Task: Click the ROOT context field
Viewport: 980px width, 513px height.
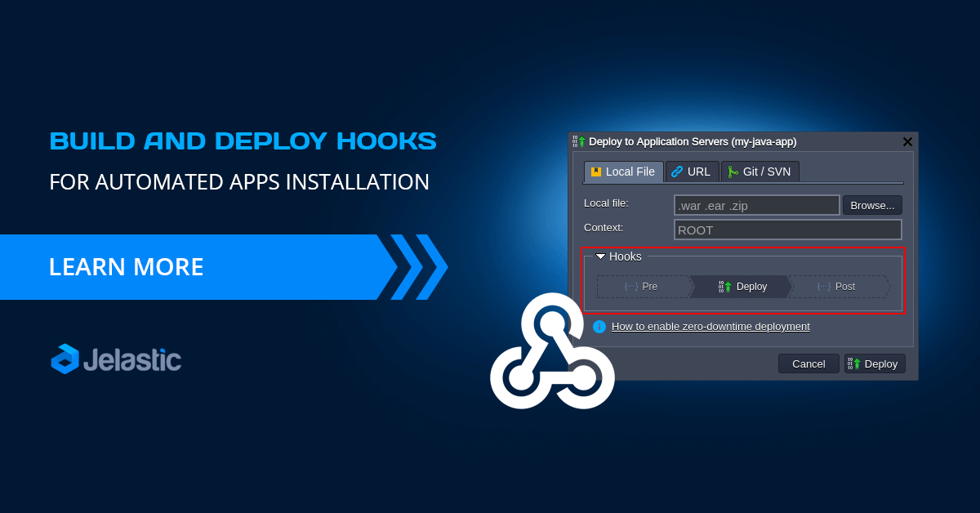Action: coord(786,230)
